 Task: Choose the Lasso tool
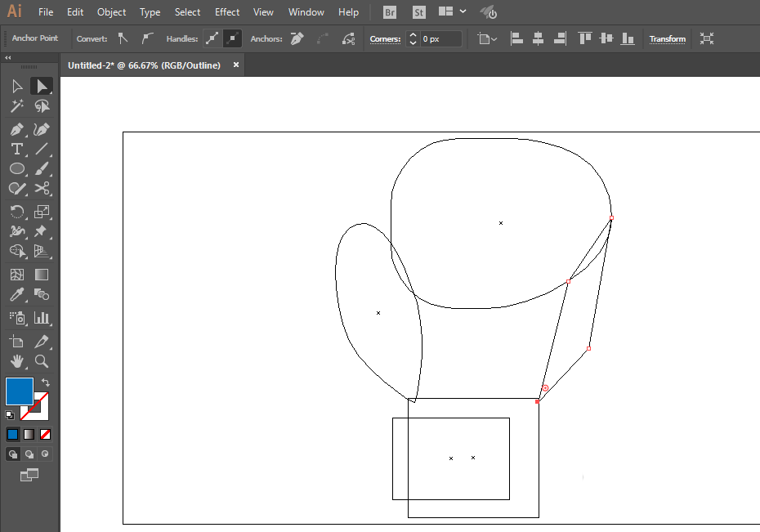click(x=42, y=105)
